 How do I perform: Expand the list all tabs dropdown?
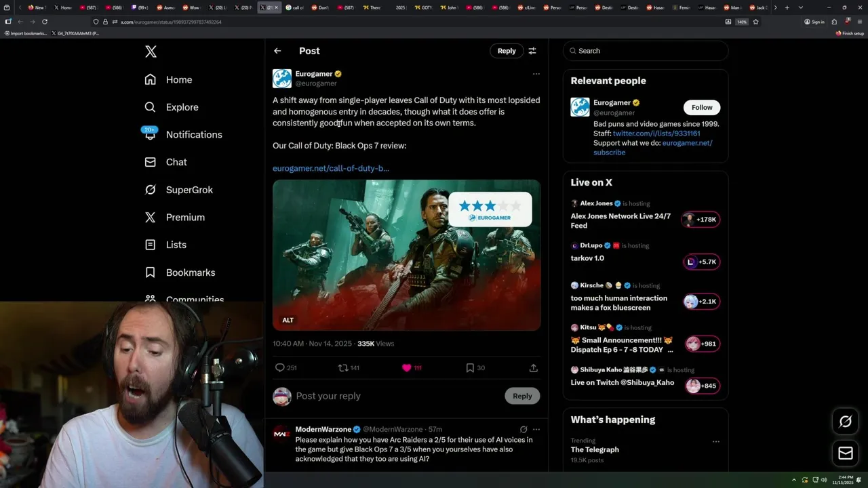click(x=801, y=7)
